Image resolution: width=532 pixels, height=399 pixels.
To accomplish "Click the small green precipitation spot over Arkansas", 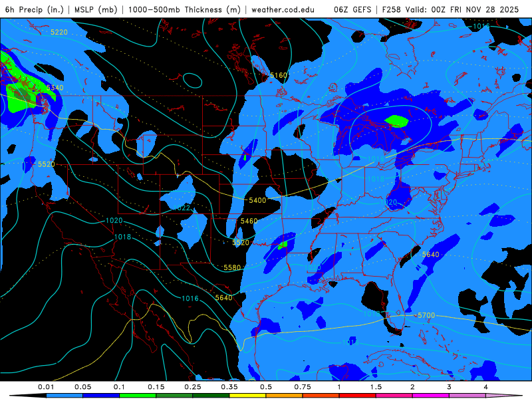I will coord(283,245).
